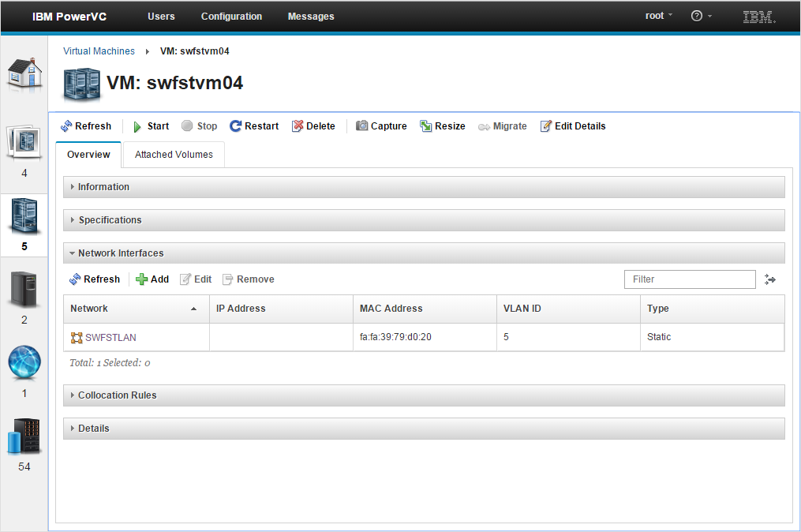Viewport: 801px width, 532px height.
Task: Click the IBM logo
Action: click(x=759, y=17)
